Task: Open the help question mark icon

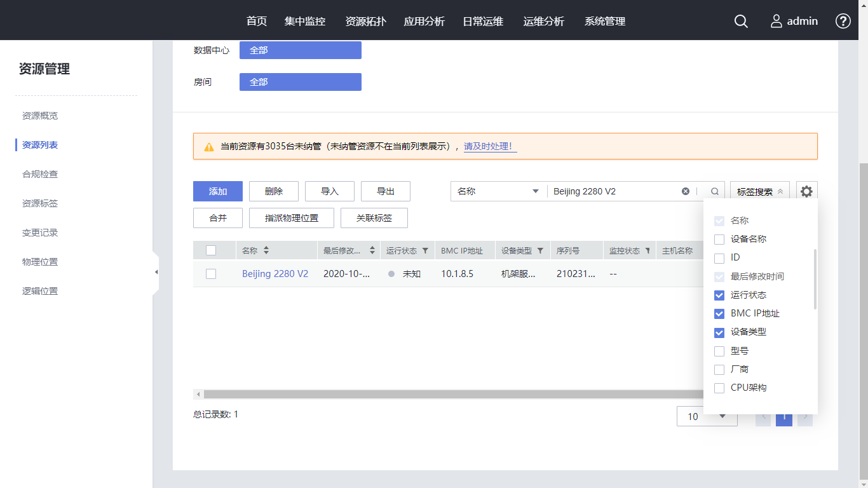Action: (x=843, y=21)
